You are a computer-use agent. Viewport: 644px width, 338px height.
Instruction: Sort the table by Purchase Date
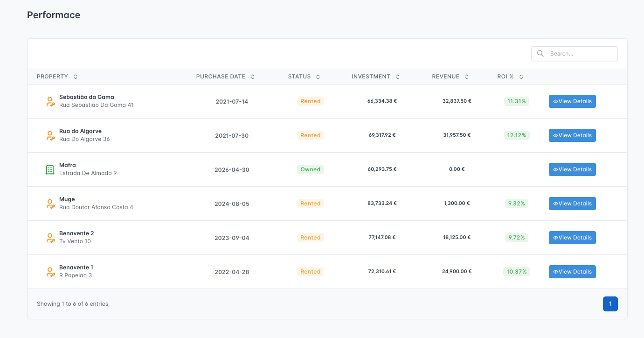click(x=253, y=77)
